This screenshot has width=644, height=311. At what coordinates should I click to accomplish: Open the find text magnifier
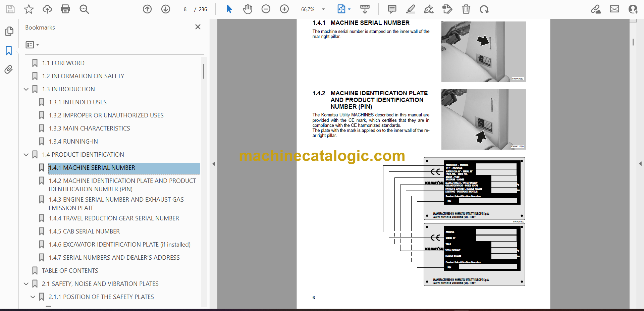(84, 9)
